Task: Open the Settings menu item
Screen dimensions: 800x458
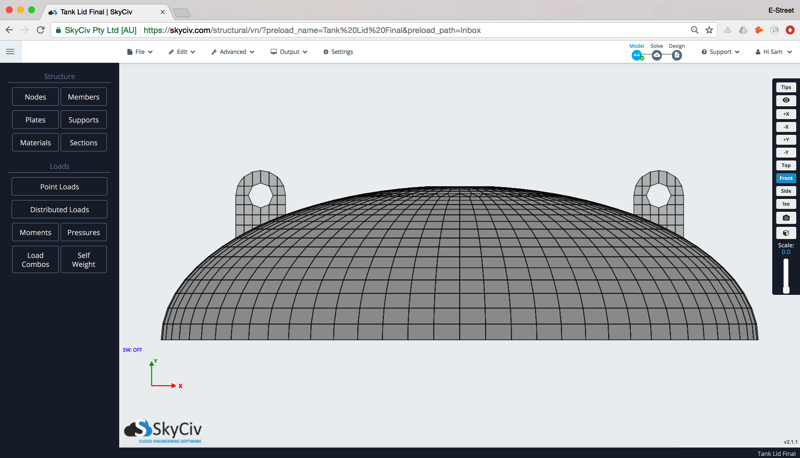Action: pos(338,52)
